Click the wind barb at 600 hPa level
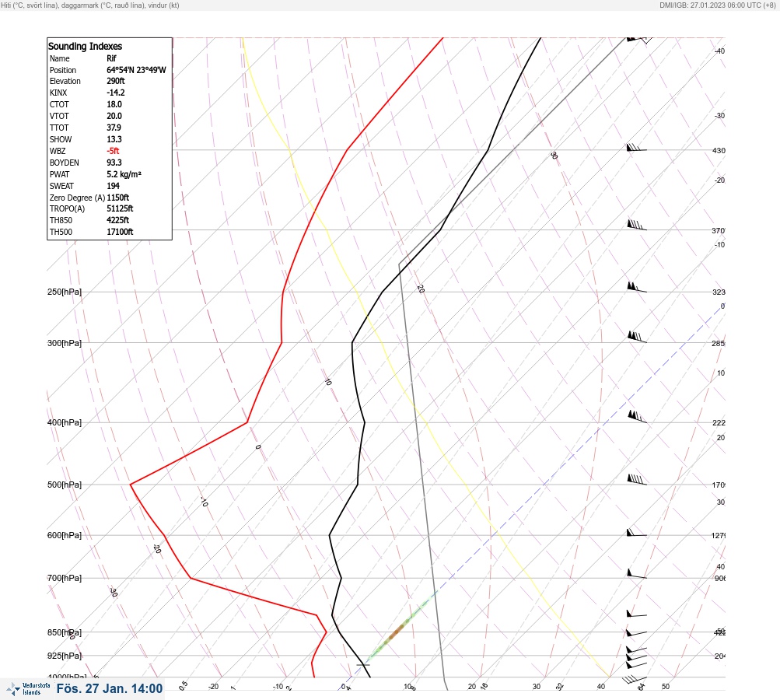The image size is (780, 700). tap(637, 533)
